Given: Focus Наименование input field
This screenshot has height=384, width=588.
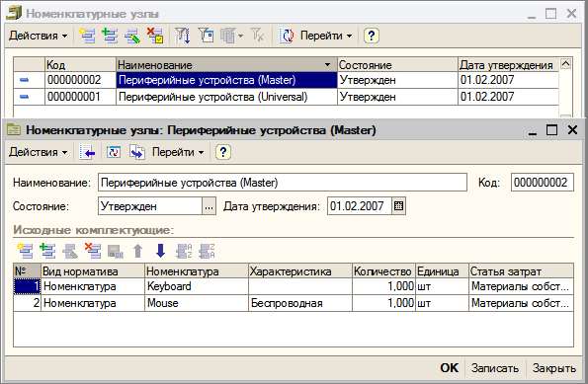Looking at the screenshot, I should [x=283, y=183].
